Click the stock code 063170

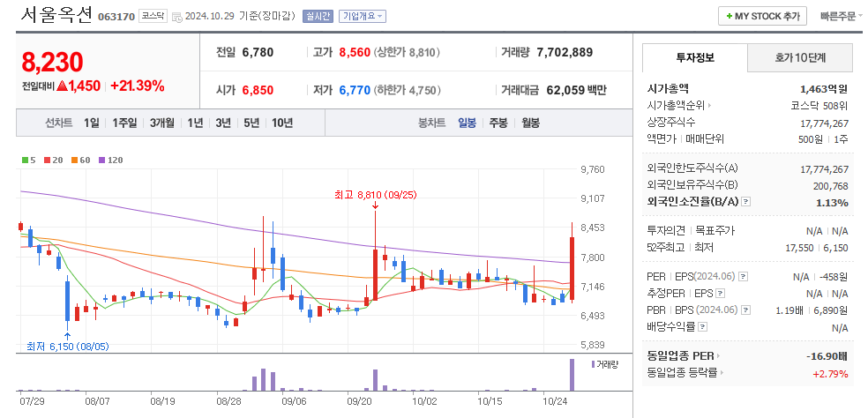tap(116, 17)
